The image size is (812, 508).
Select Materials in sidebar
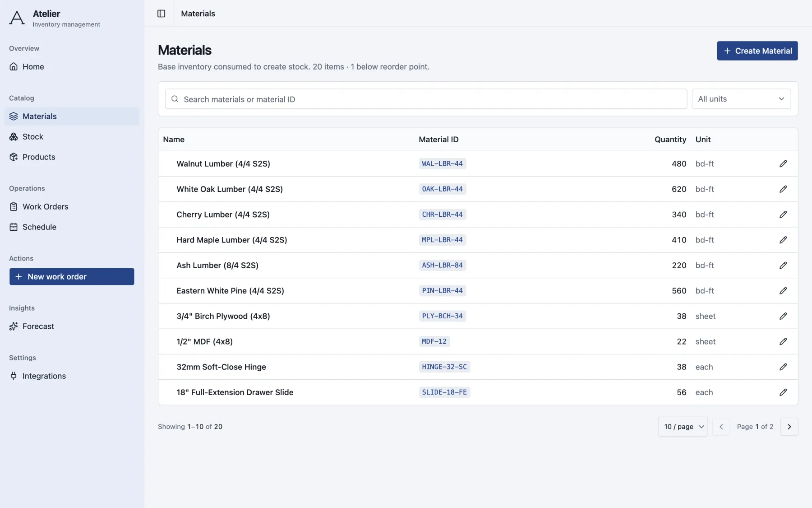(72, 117)
